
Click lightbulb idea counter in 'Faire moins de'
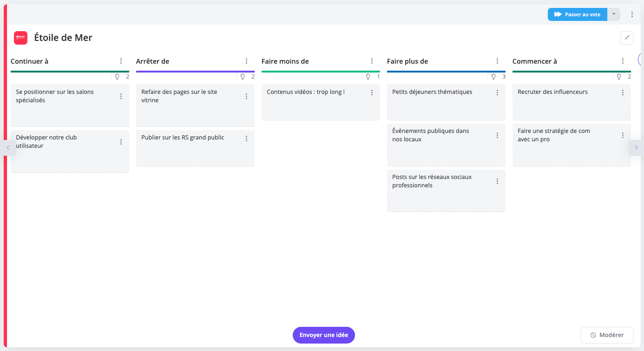point(368,77)
